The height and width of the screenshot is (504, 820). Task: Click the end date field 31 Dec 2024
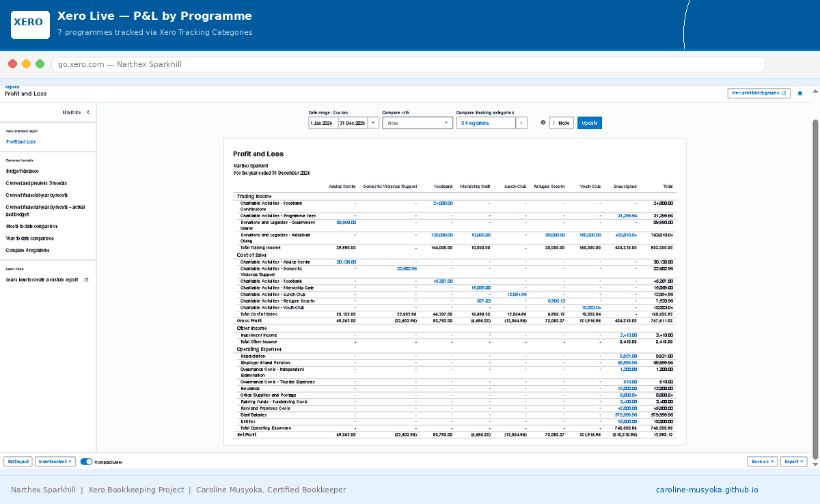[353, 123]
